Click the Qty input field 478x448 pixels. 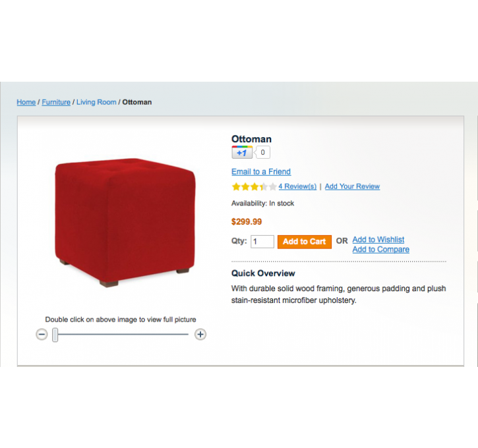click(262, 242)
